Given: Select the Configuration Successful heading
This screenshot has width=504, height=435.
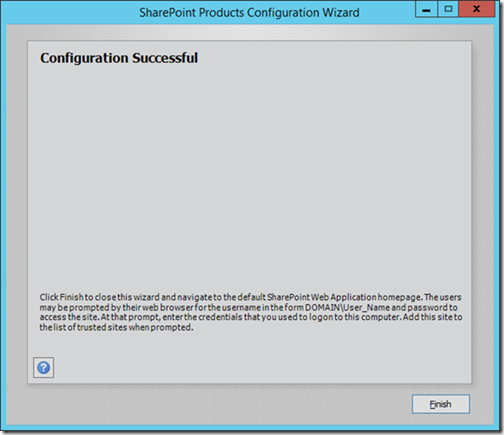Looking at the screenshot, I should (x=119, y=58).
